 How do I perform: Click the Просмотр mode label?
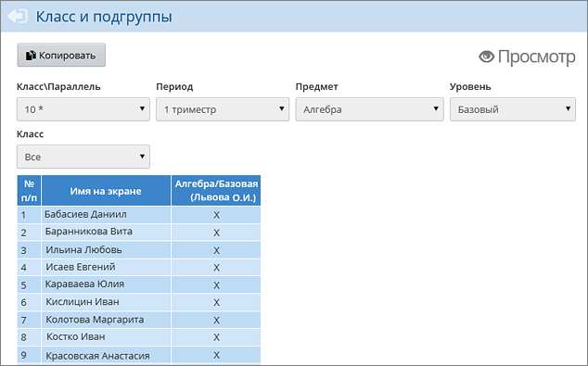[x=536, y=57]
